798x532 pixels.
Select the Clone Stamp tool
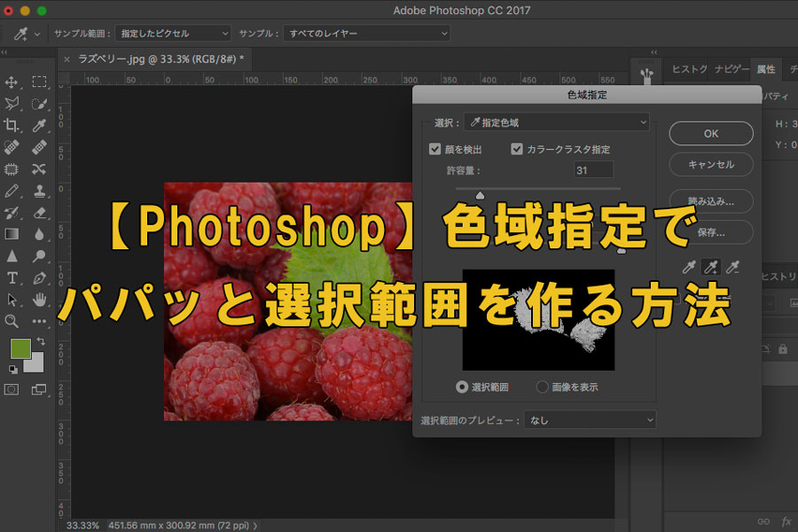39,191
